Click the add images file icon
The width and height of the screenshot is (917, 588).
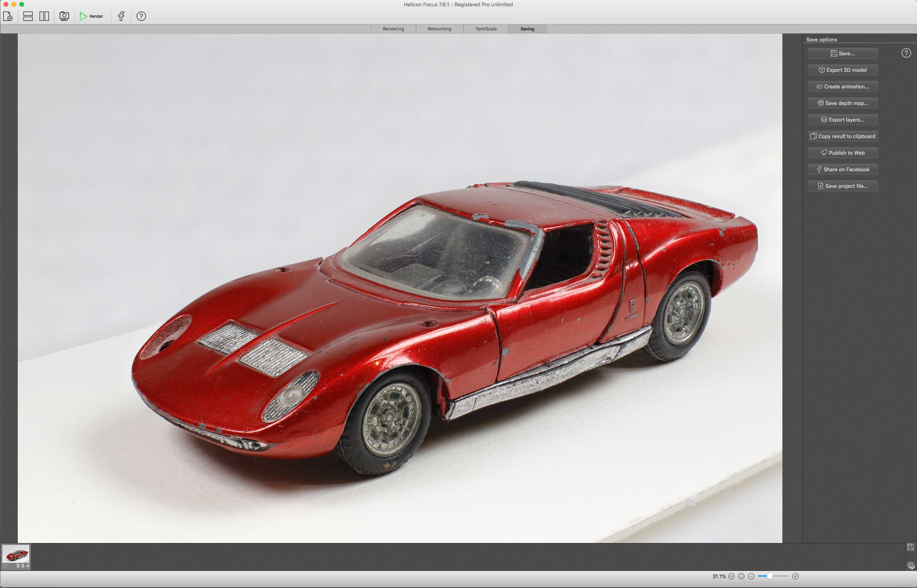point(8,16)
